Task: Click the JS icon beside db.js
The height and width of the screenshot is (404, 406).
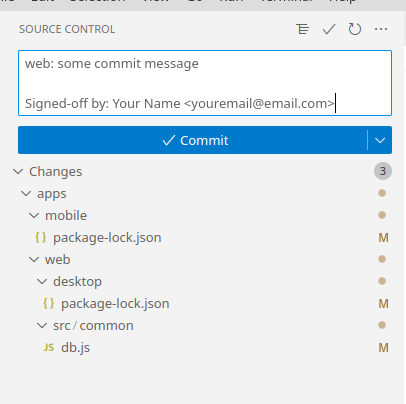Action: click(49, 347)
